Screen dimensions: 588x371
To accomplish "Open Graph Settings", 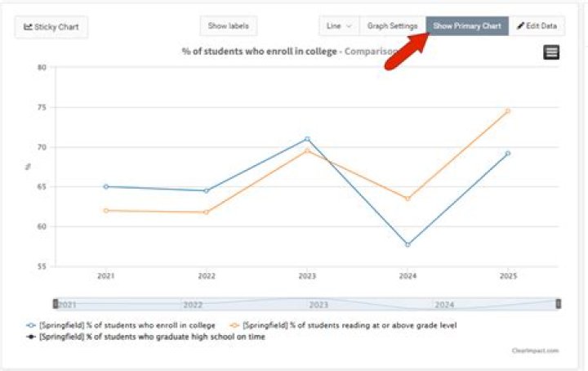I will (x=392, y=26).
